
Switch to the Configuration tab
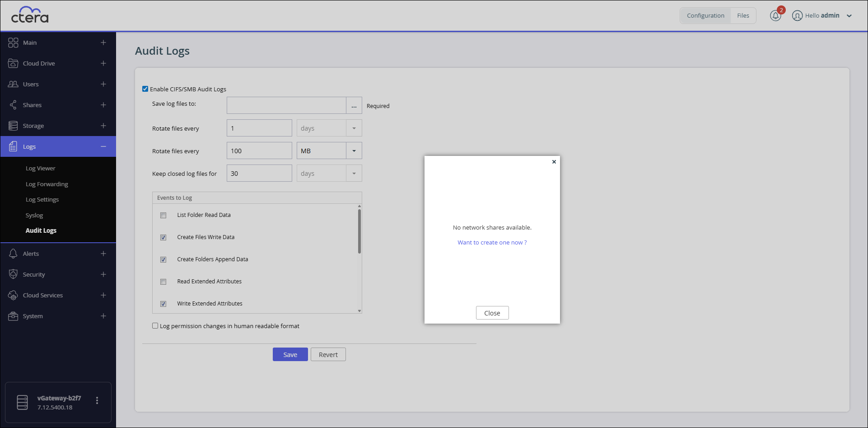coord(705,15)
